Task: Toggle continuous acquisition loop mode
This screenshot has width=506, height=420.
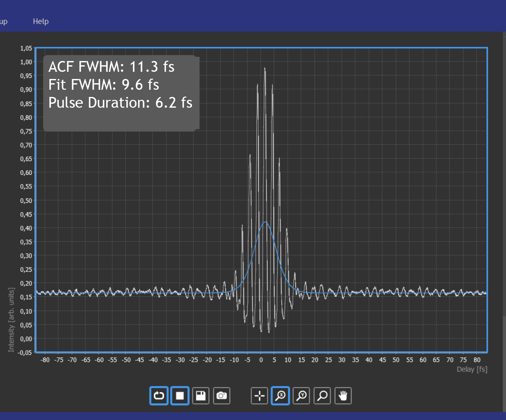Action: coord(159,396)
